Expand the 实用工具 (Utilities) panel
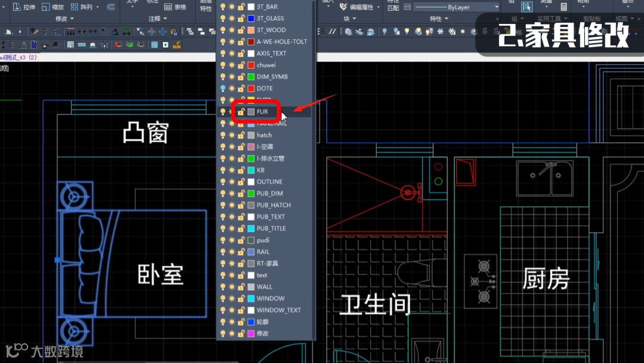This screenshot has height=363, width=644. click(x=552, y=19)
